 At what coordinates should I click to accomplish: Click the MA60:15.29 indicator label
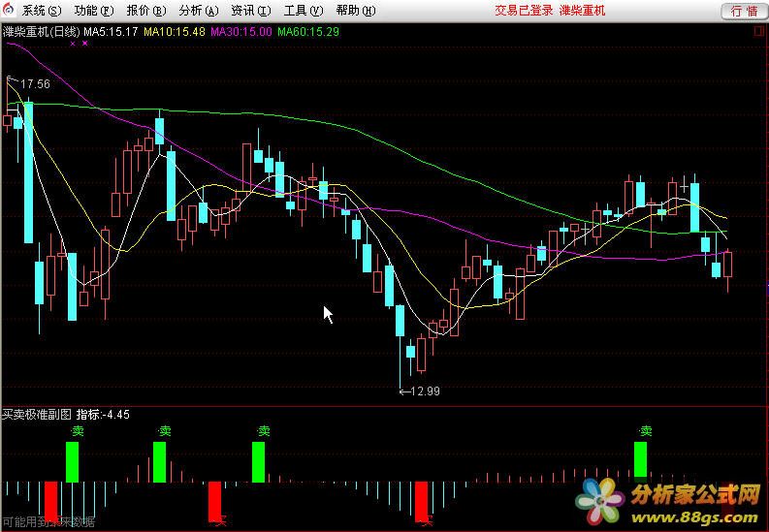point(308,32)
